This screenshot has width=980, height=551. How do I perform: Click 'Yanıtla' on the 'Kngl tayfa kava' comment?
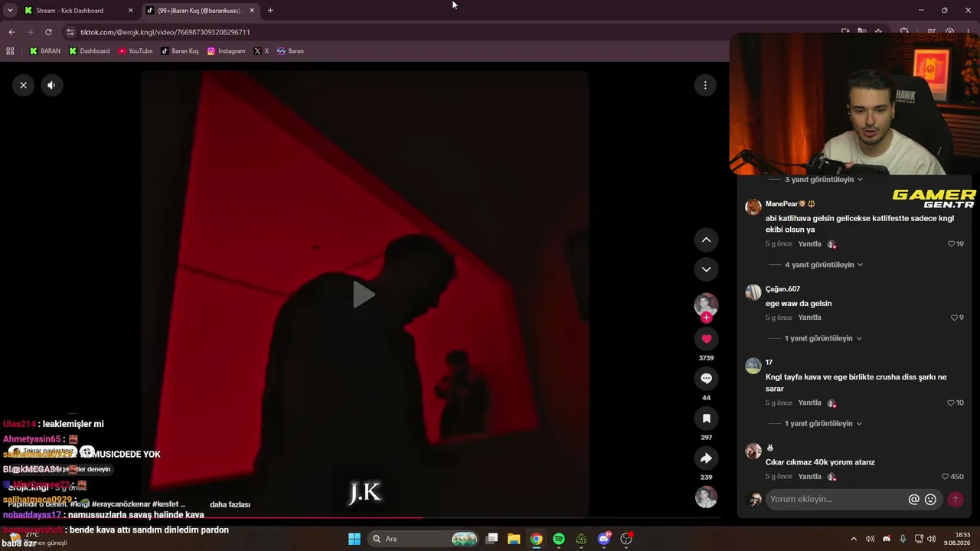pyautogui.click(x=809, y=403)
